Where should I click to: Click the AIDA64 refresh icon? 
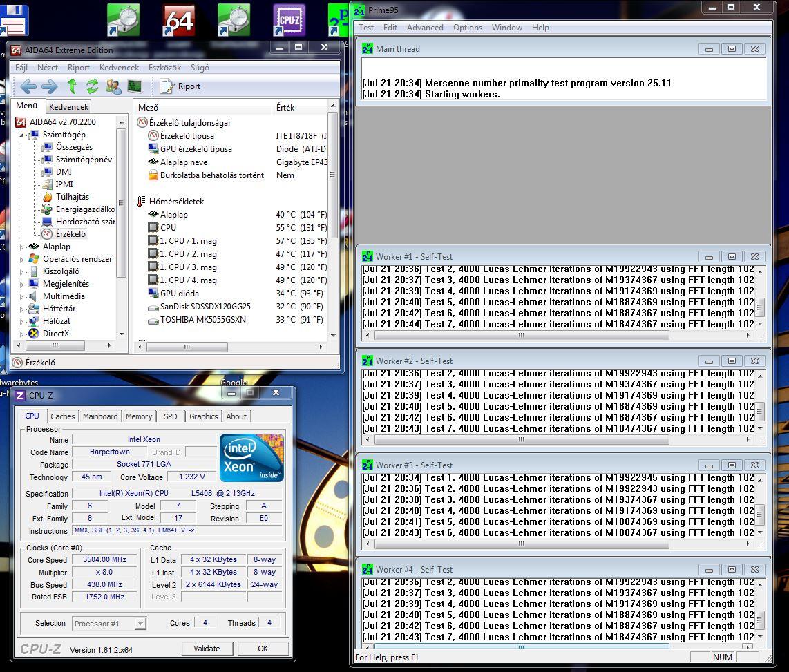(92, 86)
